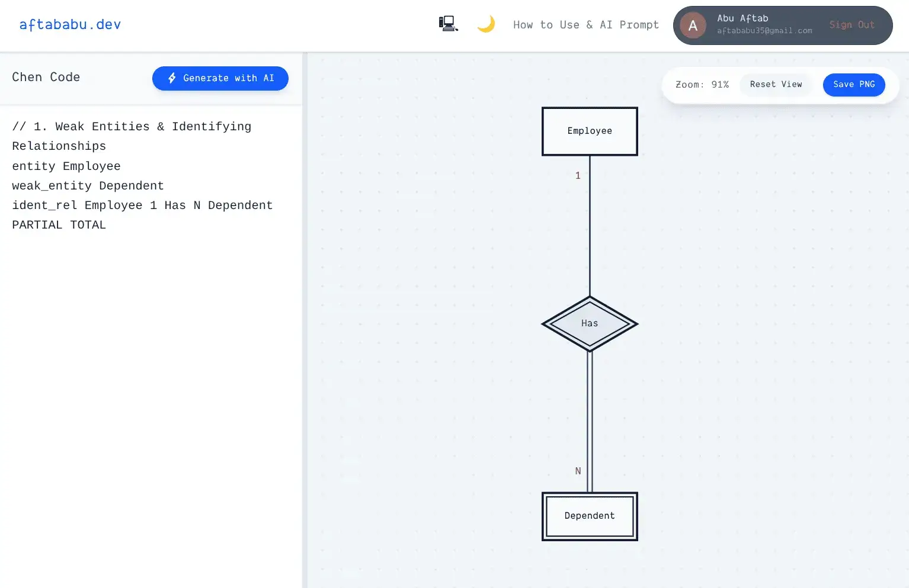Click the code line 'entity Employee'
This screenshot has height=588, width=909.
click(x=66, y=166)
